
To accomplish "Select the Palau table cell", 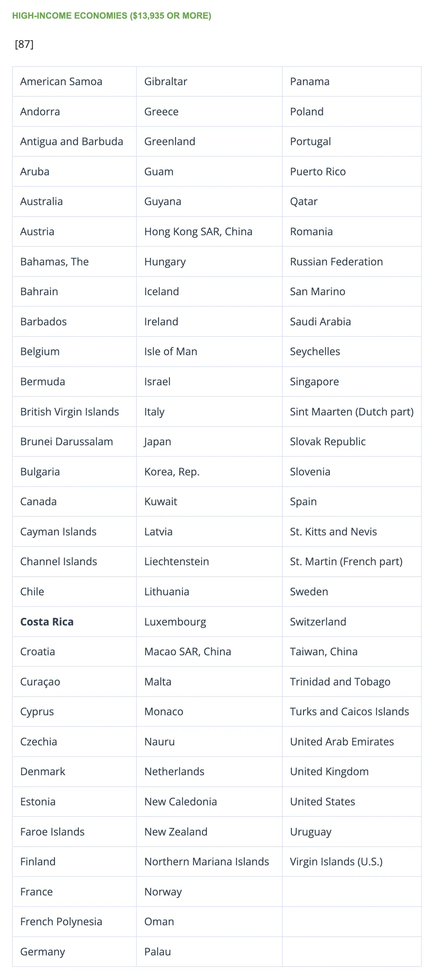I will [209, 952].
